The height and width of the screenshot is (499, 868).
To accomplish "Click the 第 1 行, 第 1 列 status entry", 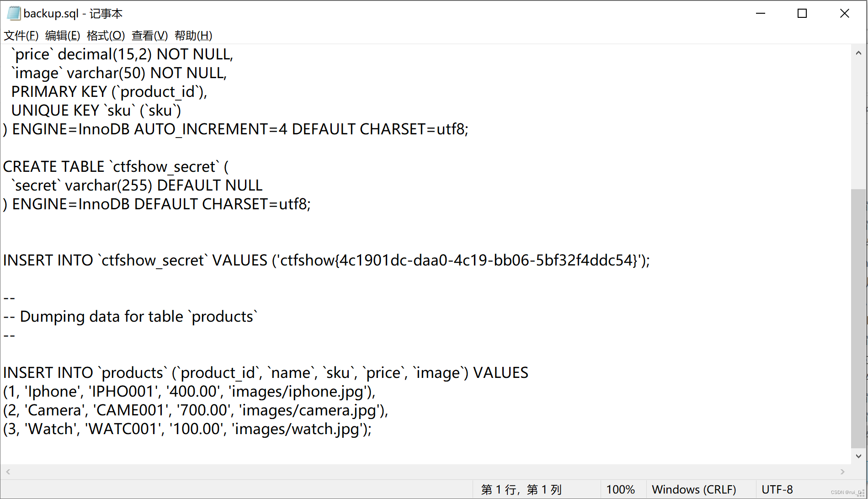I will 522,489.
